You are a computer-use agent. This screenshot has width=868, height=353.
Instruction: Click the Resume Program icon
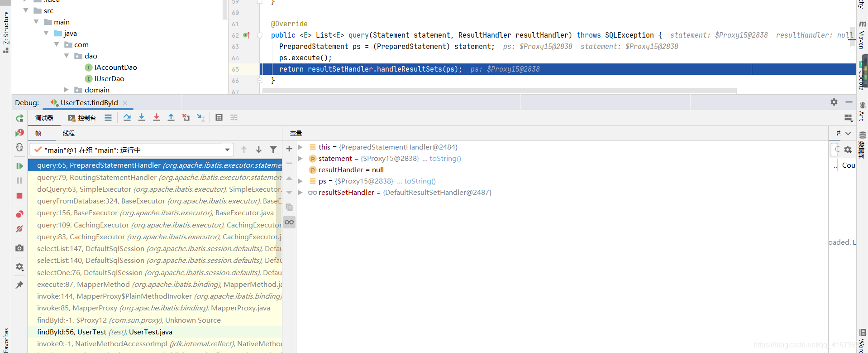(19, 166)
